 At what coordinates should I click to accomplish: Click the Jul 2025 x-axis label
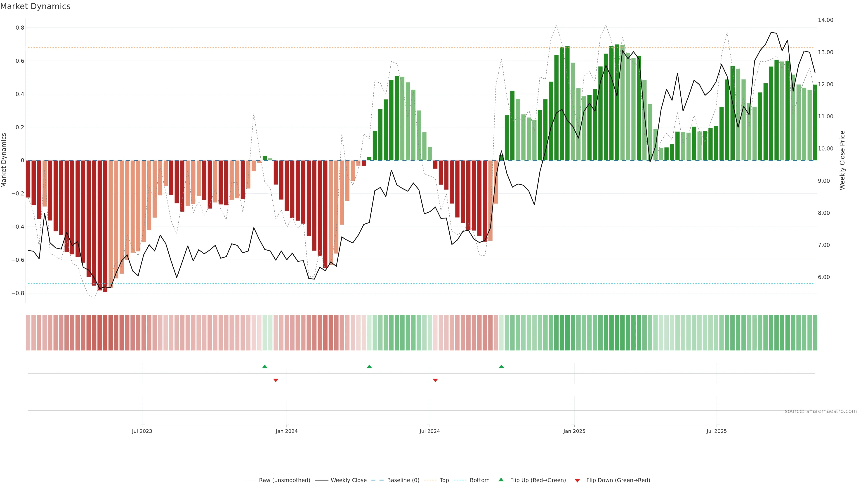[x=716, y=432]
